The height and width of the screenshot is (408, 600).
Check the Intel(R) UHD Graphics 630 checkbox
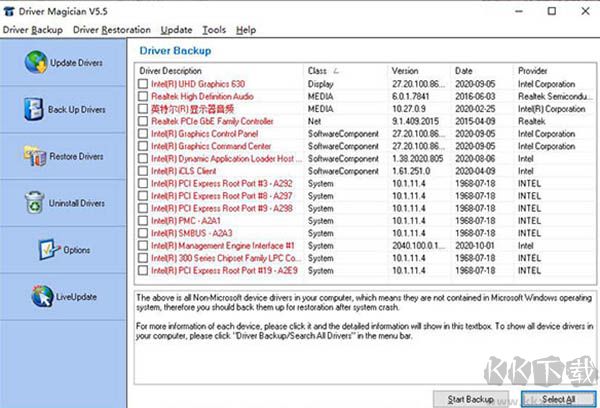click(143, 84)
